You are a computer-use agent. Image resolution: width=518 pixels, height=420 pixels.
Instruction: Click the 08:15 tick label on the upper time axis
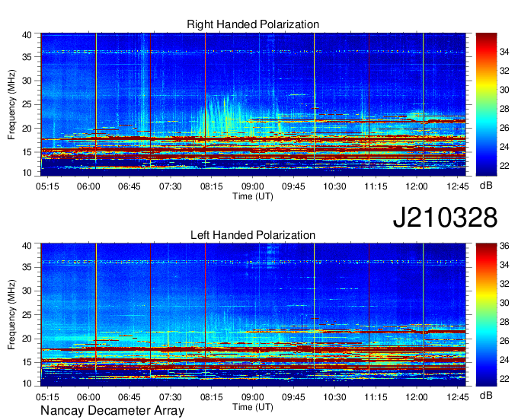pos(212,186)
